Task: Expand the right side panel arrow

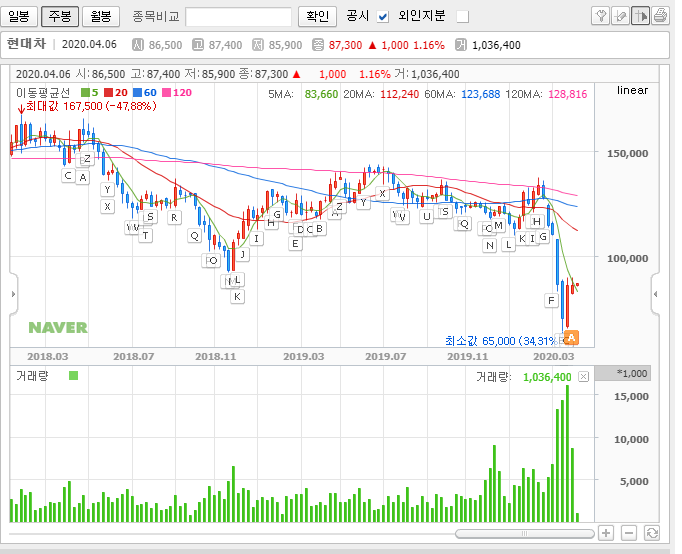Action: pyautogui.click(x=655, y=294)
